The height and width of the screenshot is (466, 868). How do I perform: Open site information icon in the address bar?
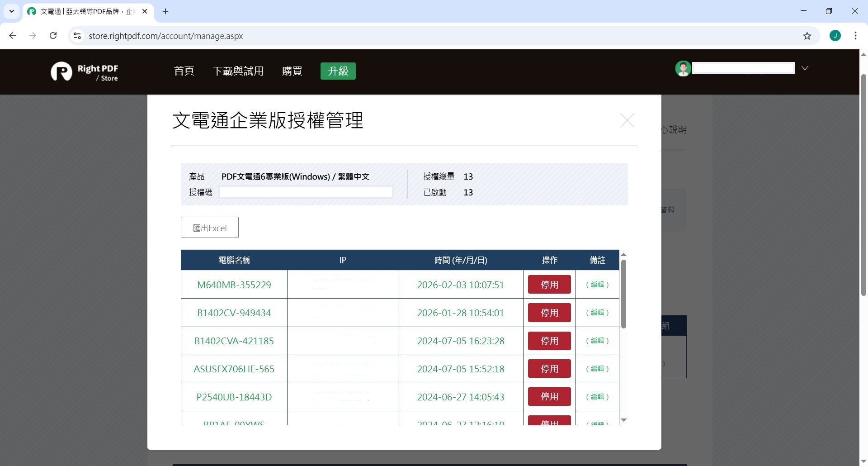click(77, 36)
